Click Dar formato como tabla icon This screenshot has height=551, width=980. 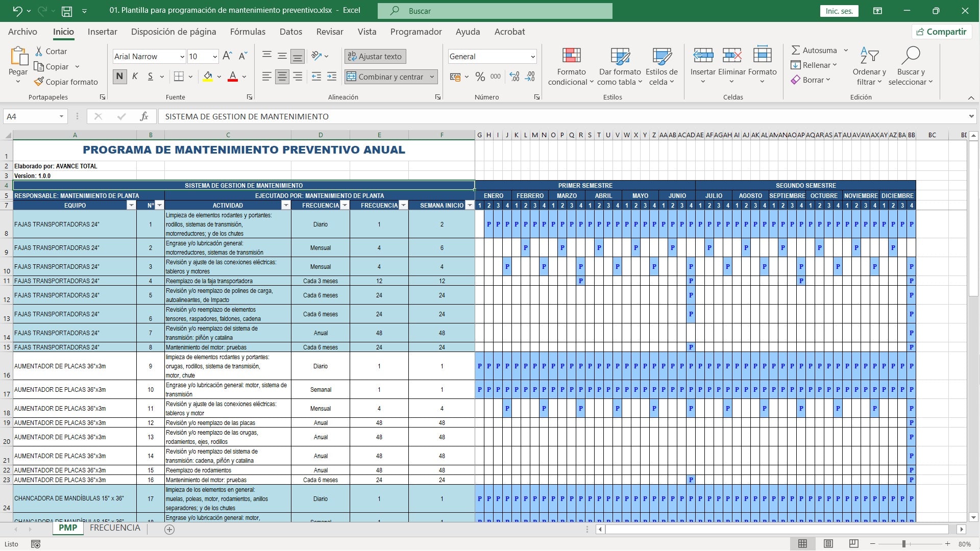(x=620, y=56)
